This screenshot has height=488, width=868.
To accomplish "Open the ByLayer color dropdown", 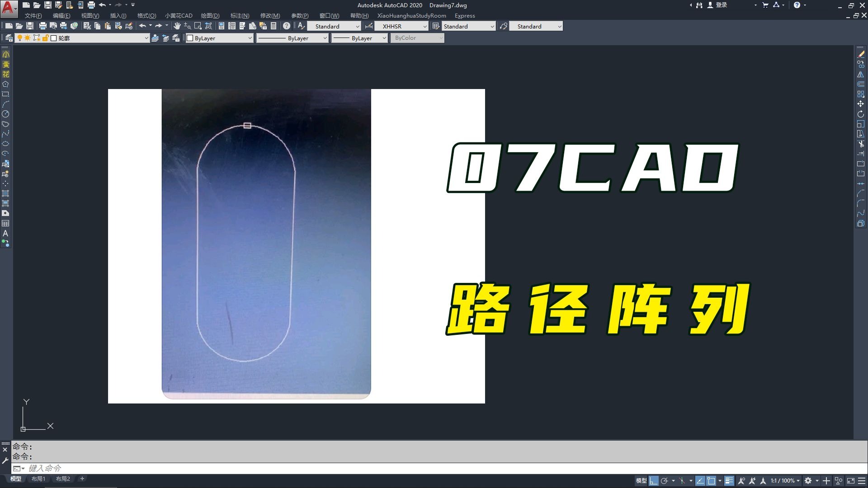I will (x=219, y=38).
